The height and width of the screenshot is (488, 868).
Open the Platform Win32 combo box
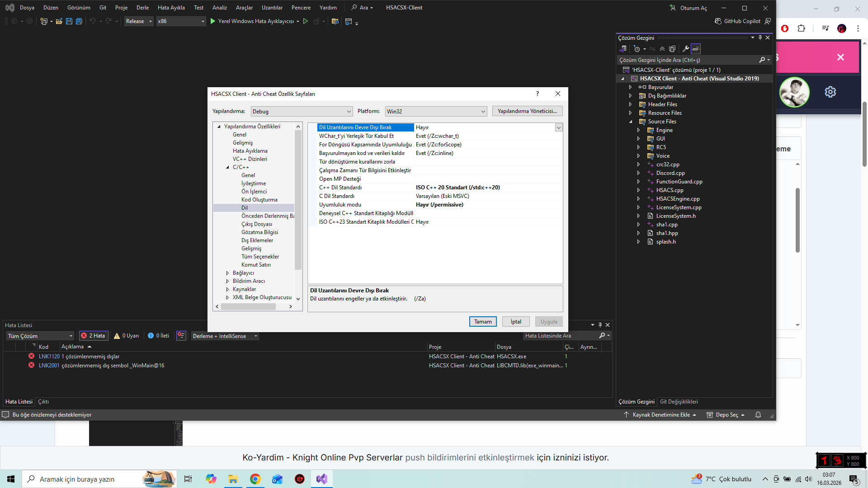pyautogui.click(x=436, y=111)
